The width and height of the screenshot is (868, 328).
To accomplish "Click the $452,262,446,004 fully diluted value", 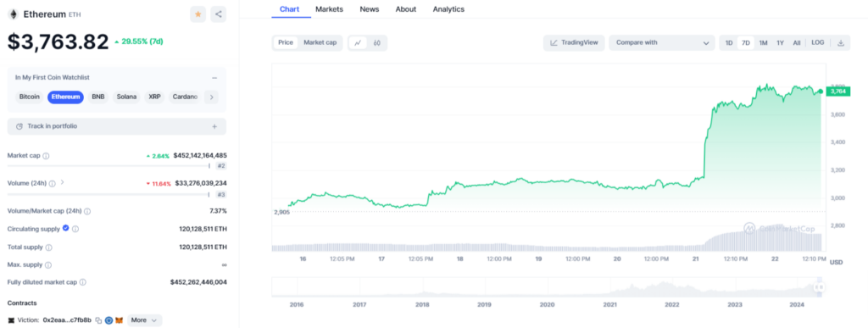I will tap(198, 282).
